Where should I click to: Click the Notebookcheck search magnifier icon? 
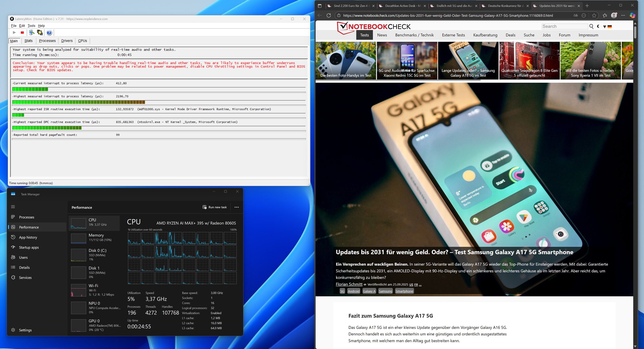[x=591, y=26]
